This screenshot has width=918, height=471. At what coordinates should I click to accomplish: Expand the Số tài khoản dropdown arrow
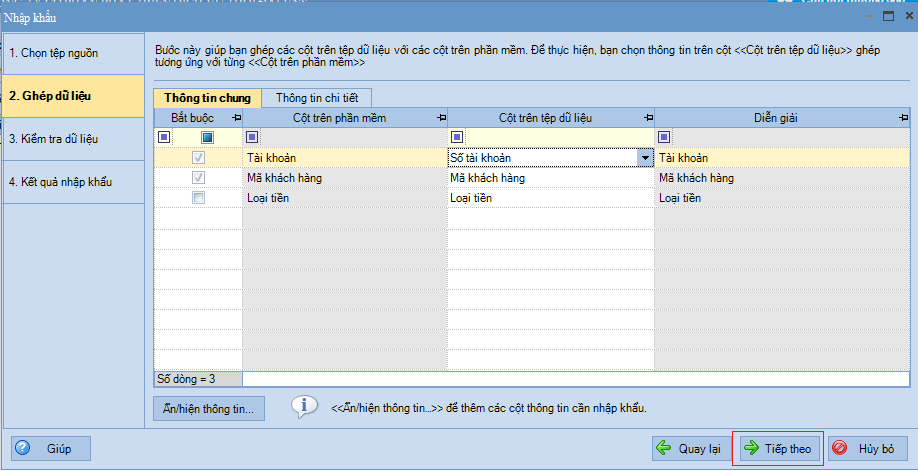point(645,158)
